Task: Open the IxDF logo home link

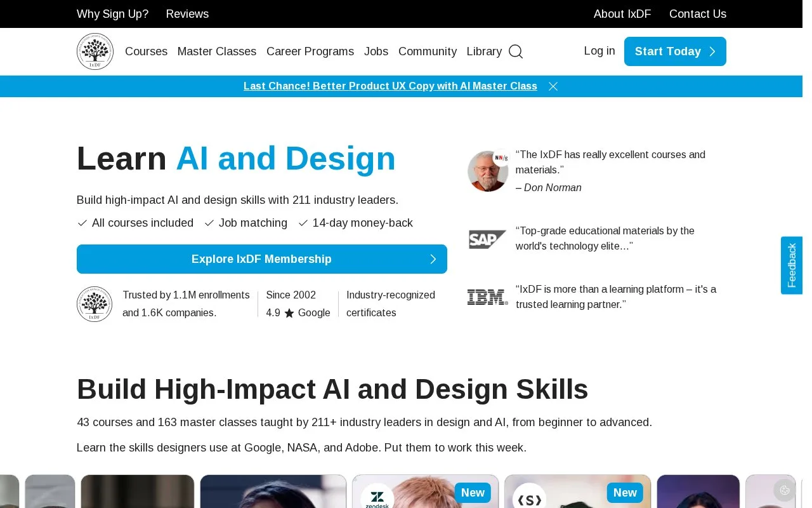Action: click(95, 51)
